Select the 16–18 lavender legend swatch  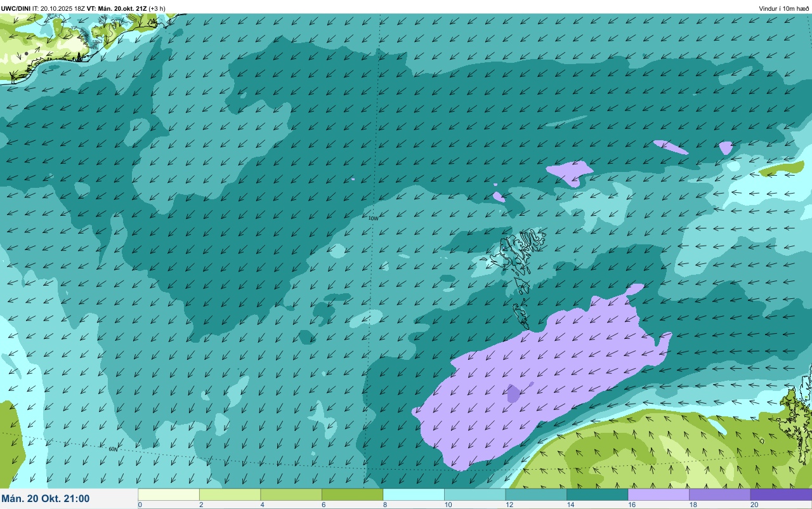click(x=658, y=494)
